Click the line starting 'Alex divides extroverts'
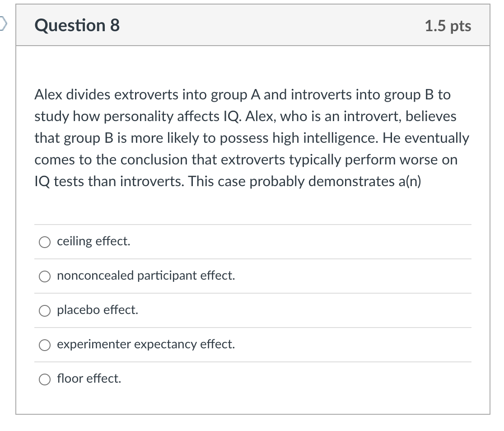The image size is (504, 431). click(x=243, y=95)
